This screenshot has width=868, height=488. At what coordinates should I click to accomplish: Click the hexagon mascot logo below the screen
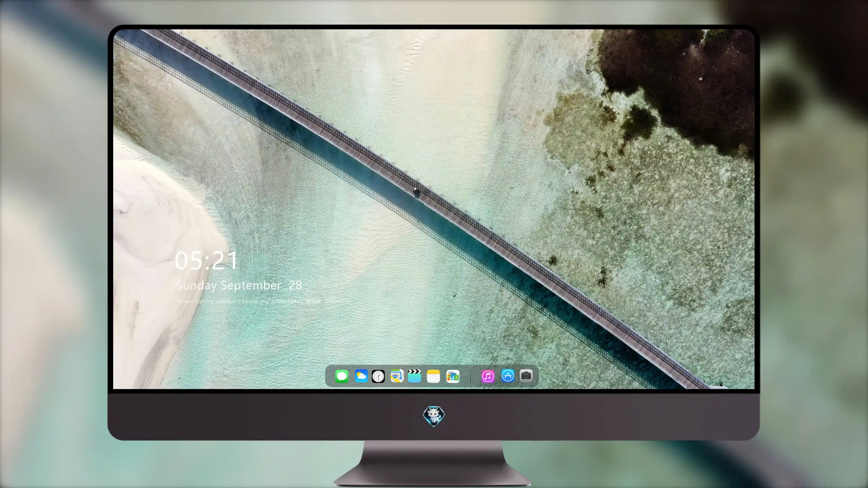(434, 416)
